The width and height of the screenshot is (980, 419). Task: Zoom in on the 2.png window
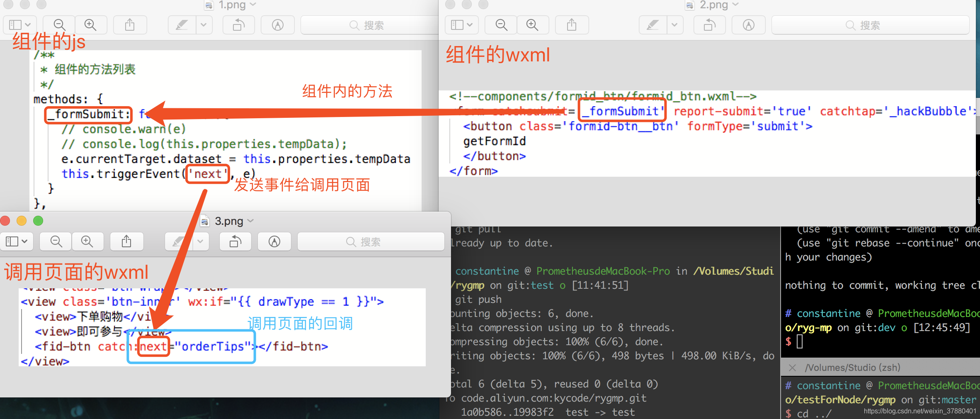[532, 25]
